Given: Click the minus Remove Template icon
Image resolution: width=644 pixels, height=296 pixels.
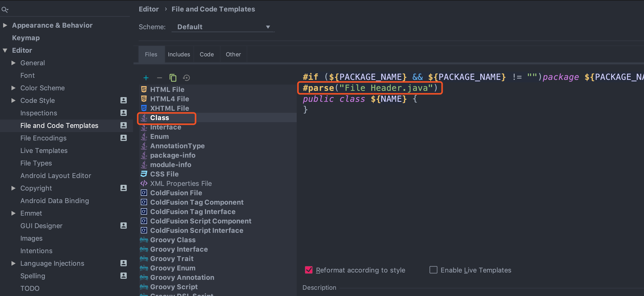Looking at the screenshot, I should click(x=160, y=78).
